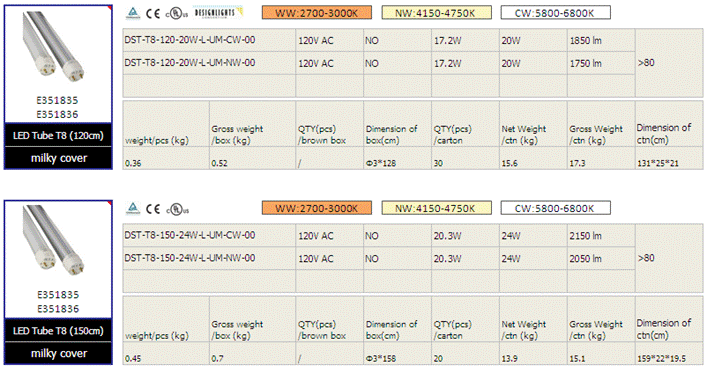The image size is (707, 366).
Task: Click the triangle certification logo in 120cm section
Action: (133, 13)
